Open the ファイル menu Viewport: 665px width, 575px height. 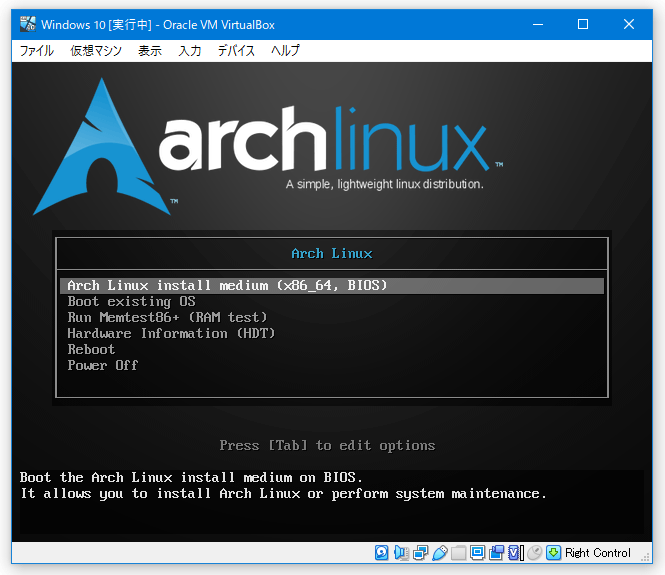[37, 51]
